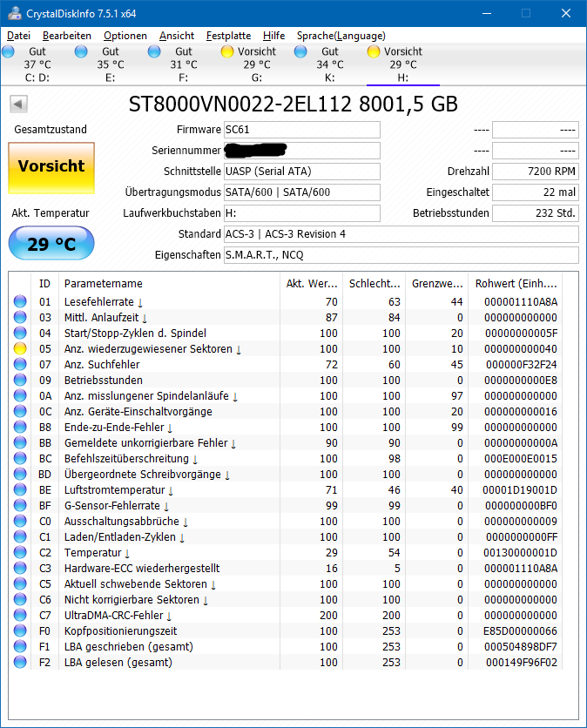Click the Rohwert column header

point(516,284)
